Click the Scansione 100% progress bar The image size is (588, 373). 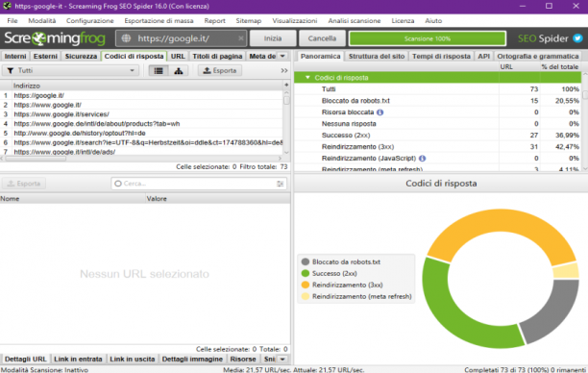[428, 38]
